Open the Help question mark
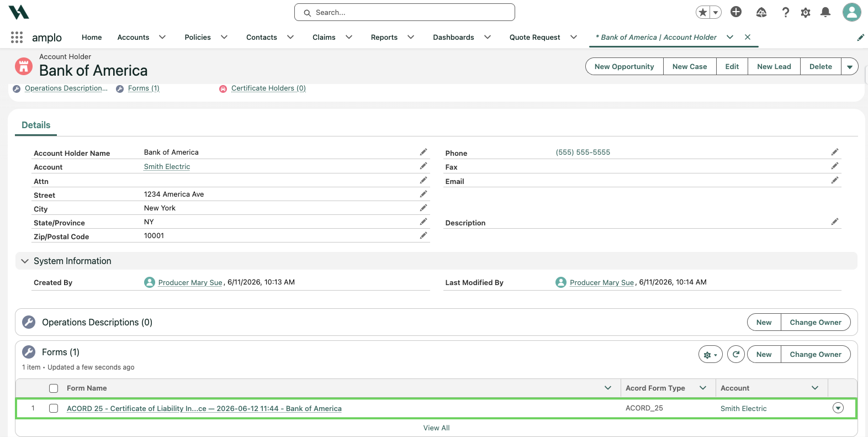The width and height of the screenshot is (868, 437). 785,12
